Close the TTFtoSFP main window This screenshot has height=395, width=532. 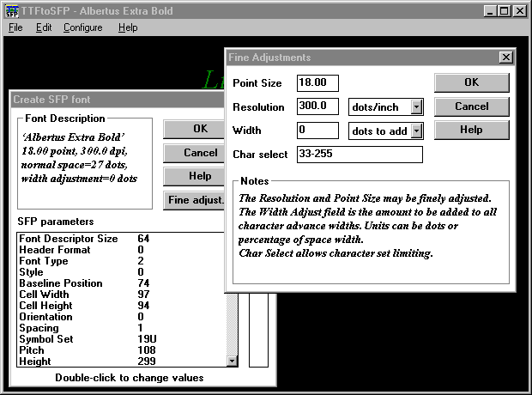pos(520,11)
